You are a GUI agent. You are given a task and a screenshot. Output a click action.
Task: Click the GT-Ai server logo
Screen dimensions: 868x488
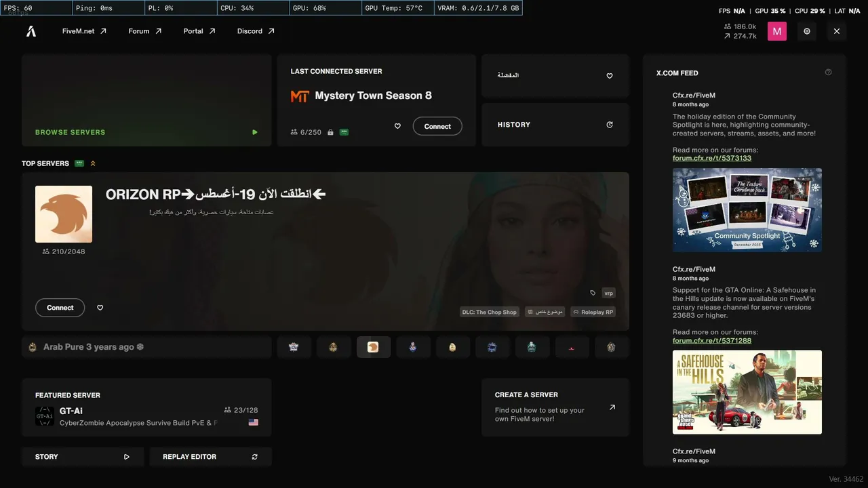coord(45,416)
